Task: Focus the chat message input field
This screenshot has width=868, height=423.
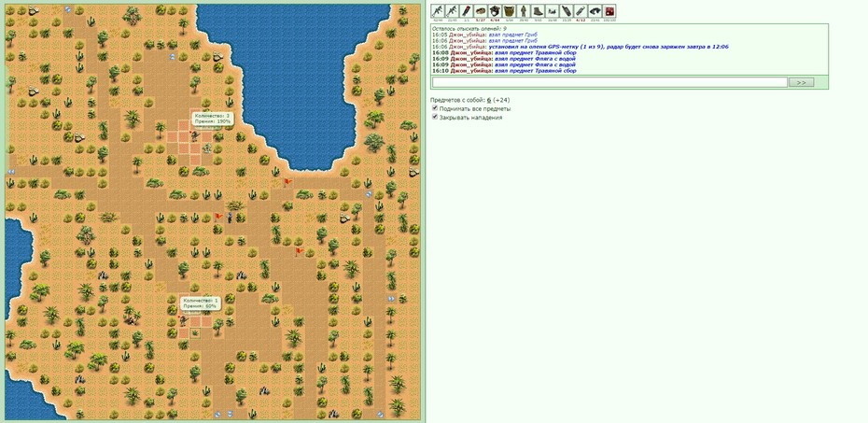Action: [609, 82]
